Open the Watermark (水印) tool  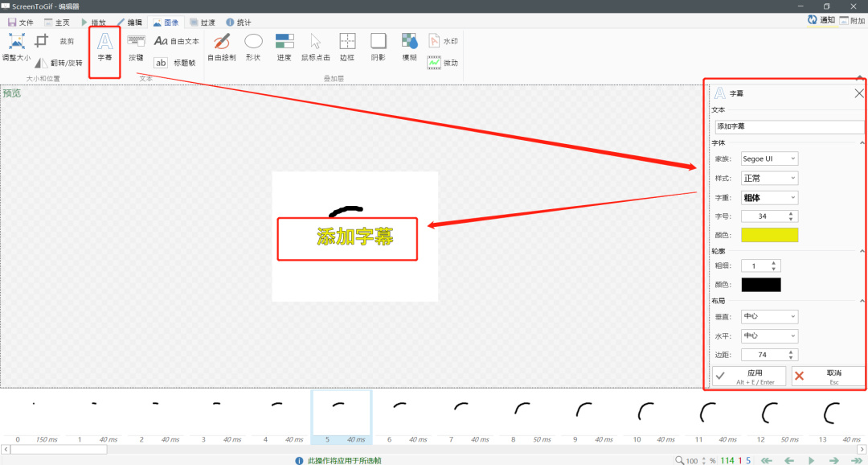[443, 41]
